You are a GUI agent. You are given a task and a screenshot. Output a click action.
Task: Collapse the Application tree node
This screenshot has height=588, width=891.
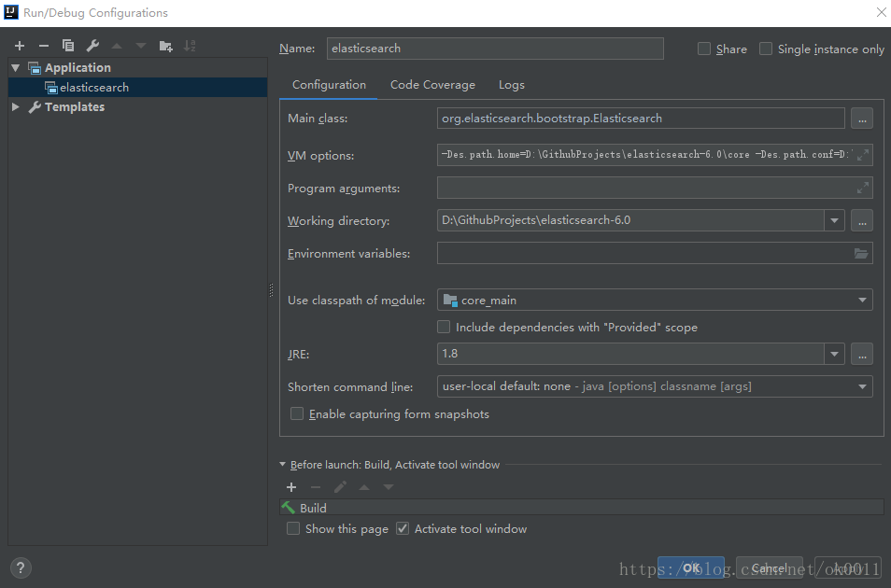pyautogui.click(x=16, y=67)
